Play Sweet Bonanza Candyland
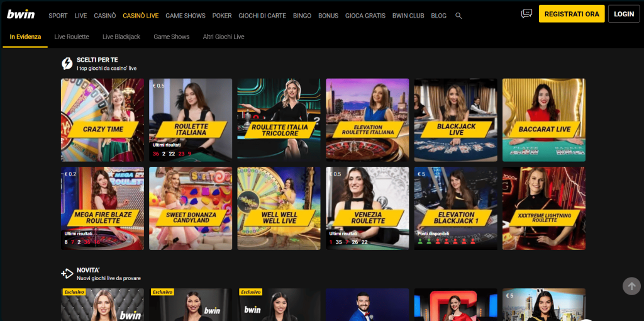 click(x=191, y=208)
